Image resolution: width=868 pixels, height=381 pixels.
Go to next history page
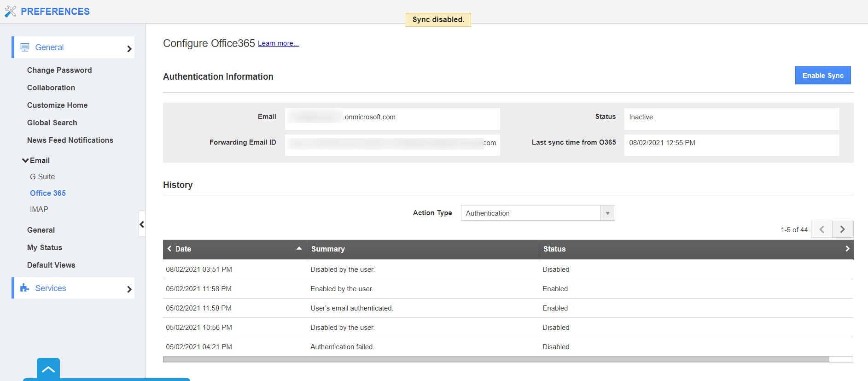pos(842,229)
